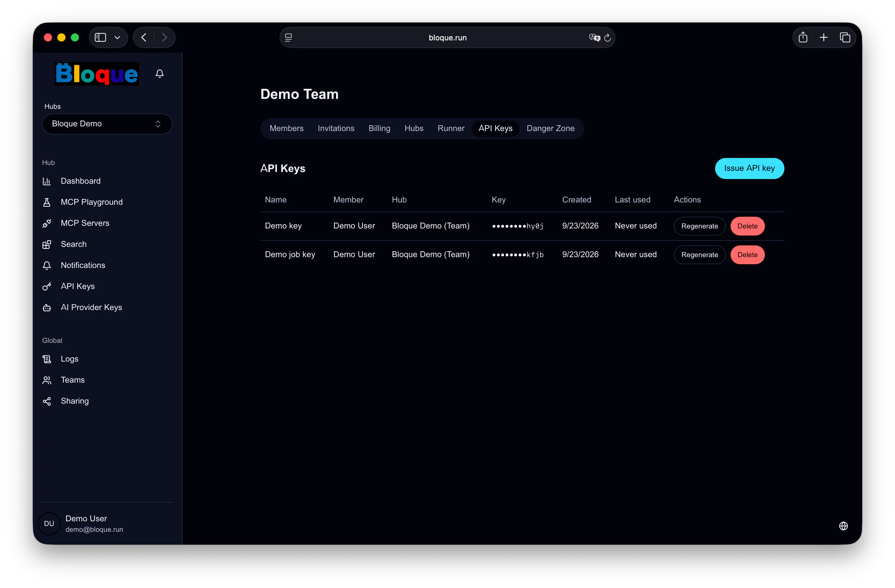Delete the Demo job key
The height and width of the screenshot is (588, 895).
point(747,255)
